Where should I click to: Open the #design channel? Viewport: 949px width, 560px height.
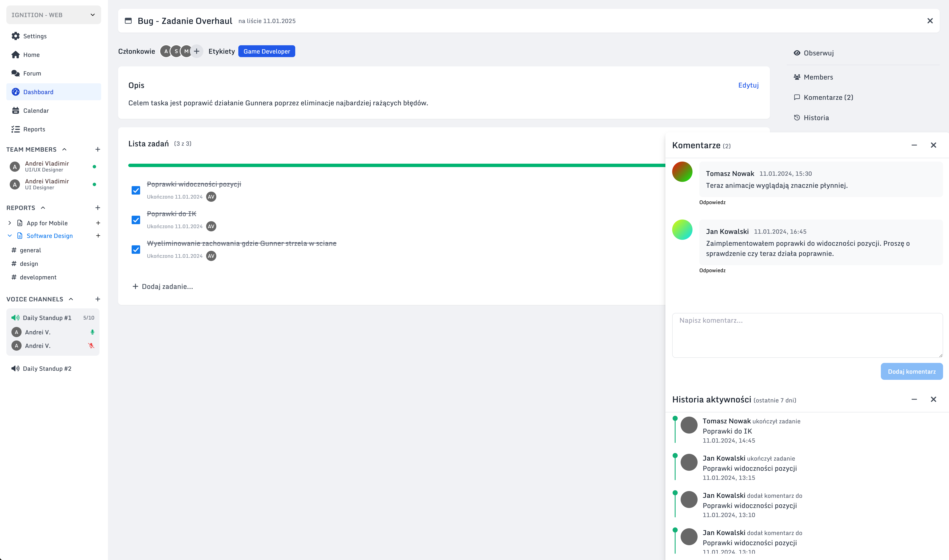(x=29, y=264)
